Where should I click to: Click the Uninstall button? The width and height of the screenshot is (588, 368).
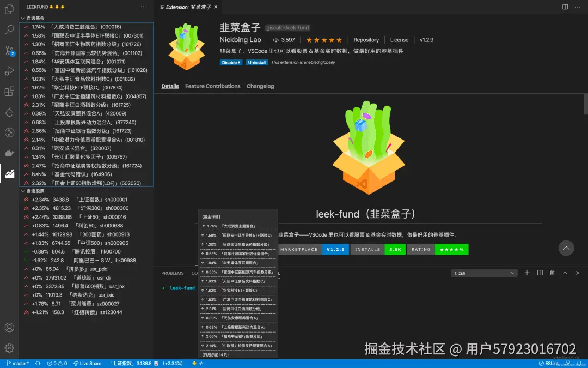tap(257, 63)
